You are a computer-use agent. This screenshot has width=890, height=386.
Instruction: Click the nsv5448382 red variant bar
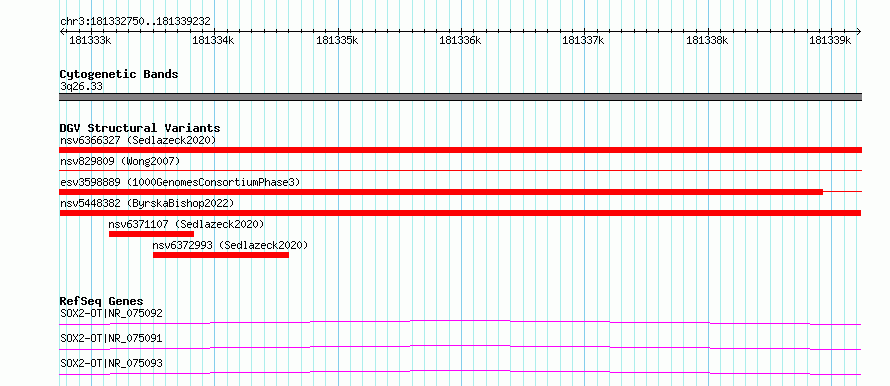[x=460, y=213]
